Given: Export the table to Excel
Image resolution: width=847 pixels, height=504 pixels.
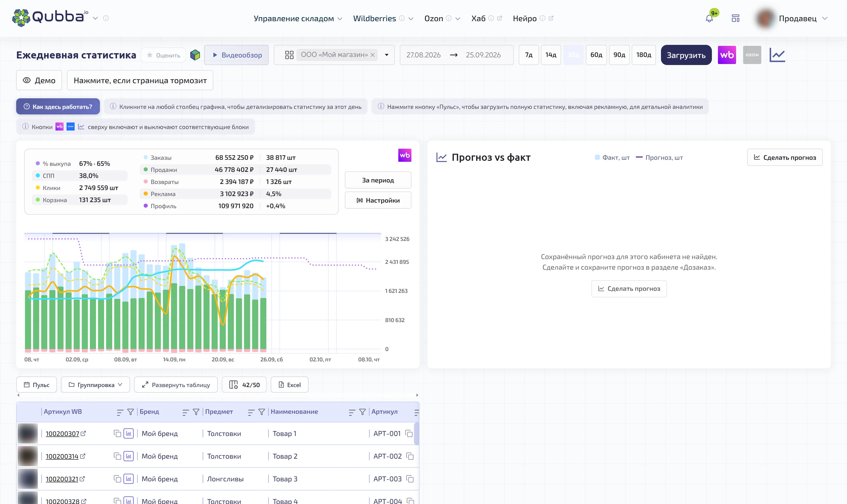Looking at the screenshot, I should pyautogui.click(x=289, y=385).
